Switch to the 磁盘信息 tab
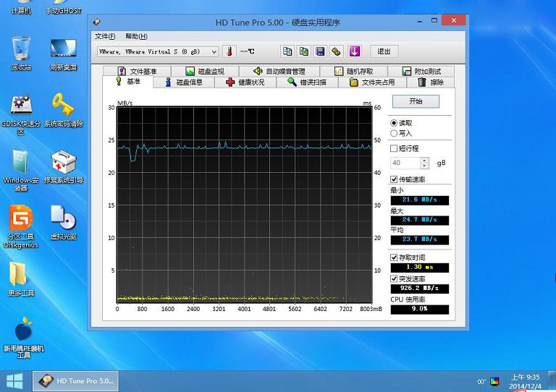Screen dimensions: 556x392 (x=184, y=82)
